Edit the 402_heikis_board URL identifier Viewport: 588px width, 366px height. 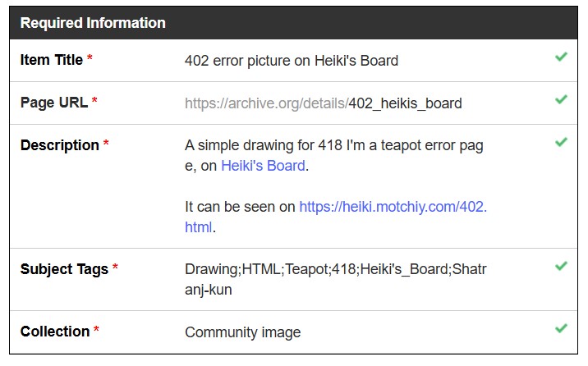(x=405, y=103)
